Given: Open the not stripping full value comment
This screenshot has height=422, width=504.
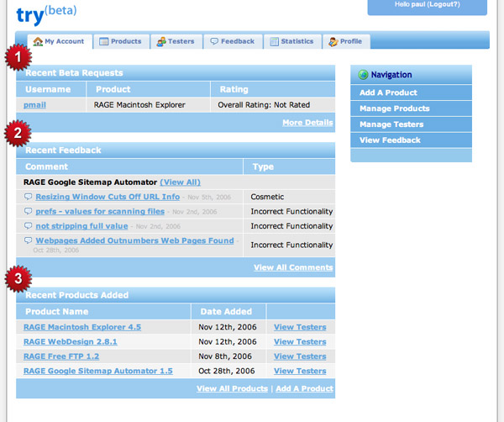Looking at the screenshot, I should coord(81,226).
